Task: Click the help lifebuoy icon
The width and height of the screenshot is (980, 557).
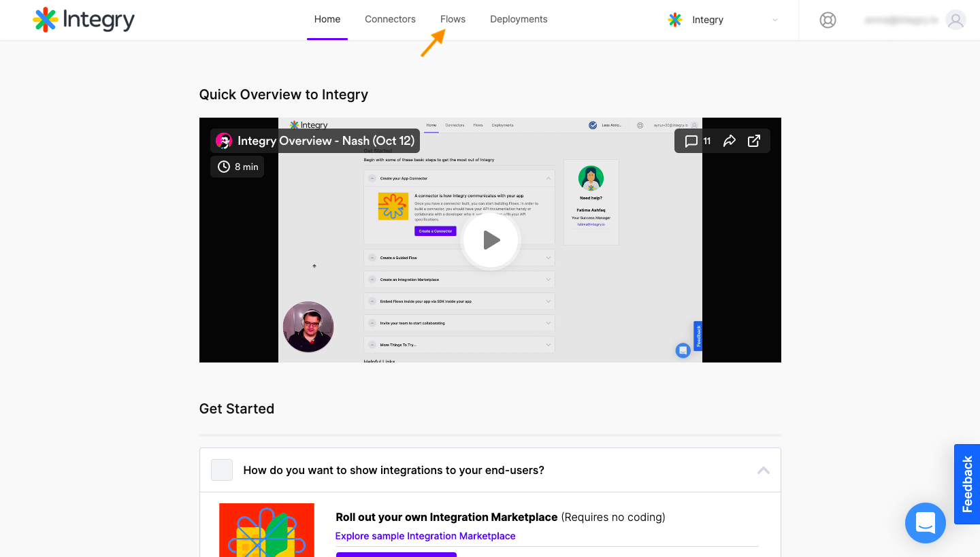Action: pos(828,20)
